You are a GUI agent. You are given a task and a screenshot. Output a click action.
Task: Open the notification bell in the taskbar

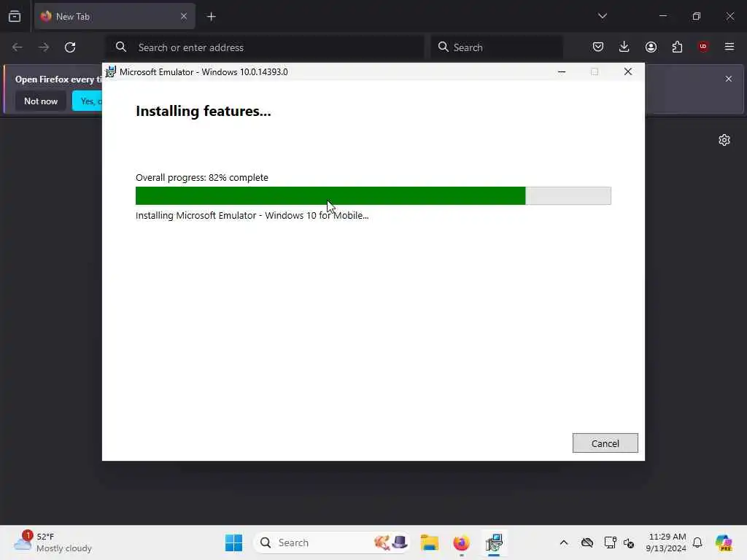pyautogui.click(x=697, y=542)
